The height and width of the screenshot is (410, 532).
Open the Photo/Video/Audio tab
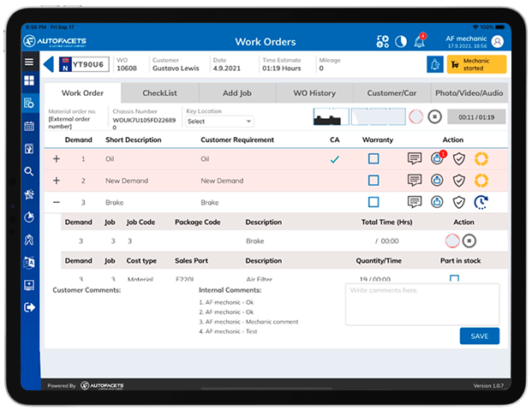[469, 93]
